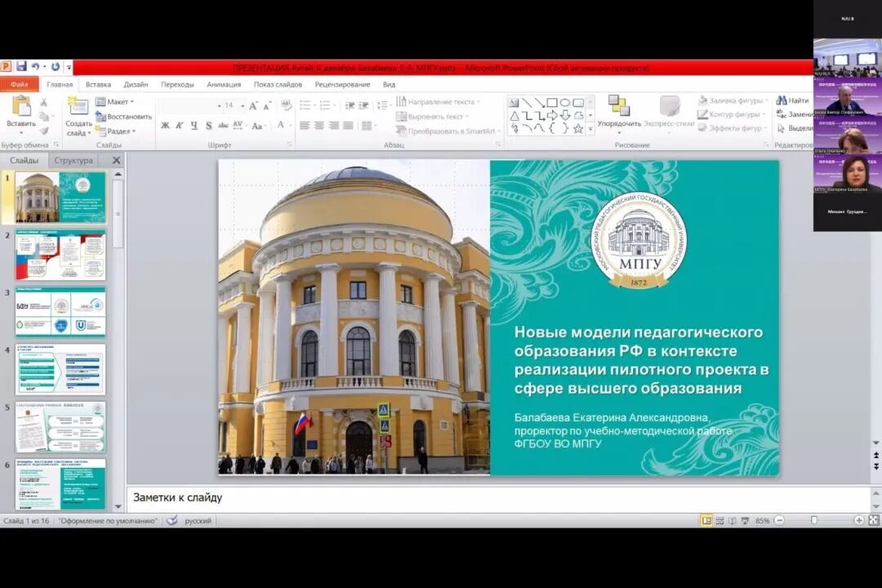Toggle text shadow (S)
Screen dimensions: 882x588
coord(209,126)
